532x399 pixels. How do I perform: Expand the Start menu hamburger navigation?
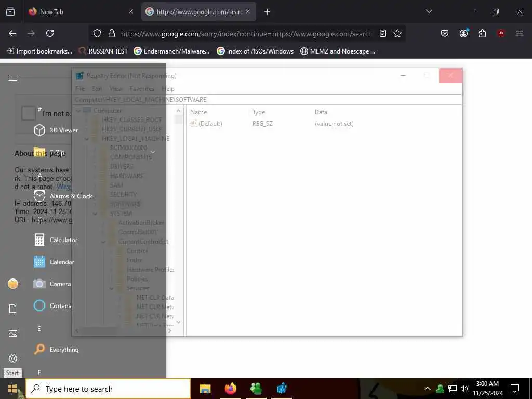[x=13, y=78]
